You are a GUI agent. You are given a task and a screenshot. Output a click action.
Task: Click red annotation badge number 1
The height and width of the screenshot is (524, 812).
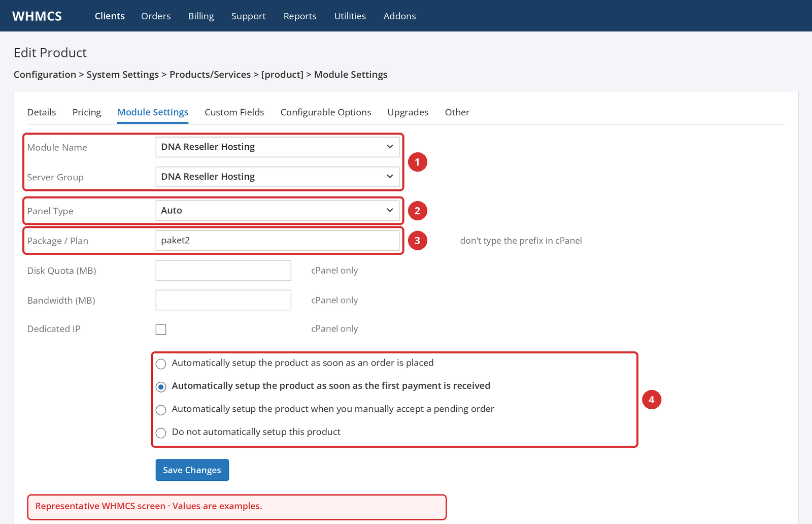[418, 162]
